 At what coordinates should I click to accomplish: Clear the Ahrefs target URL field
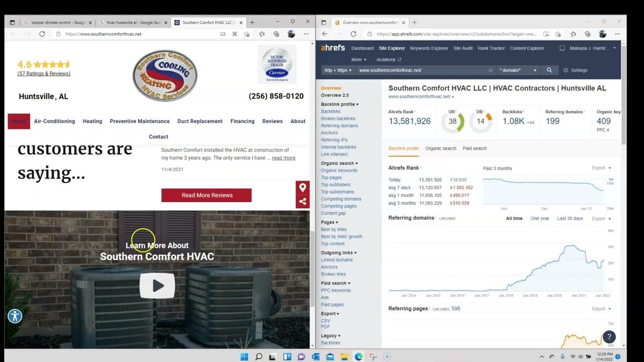click(x=490, y=70)
